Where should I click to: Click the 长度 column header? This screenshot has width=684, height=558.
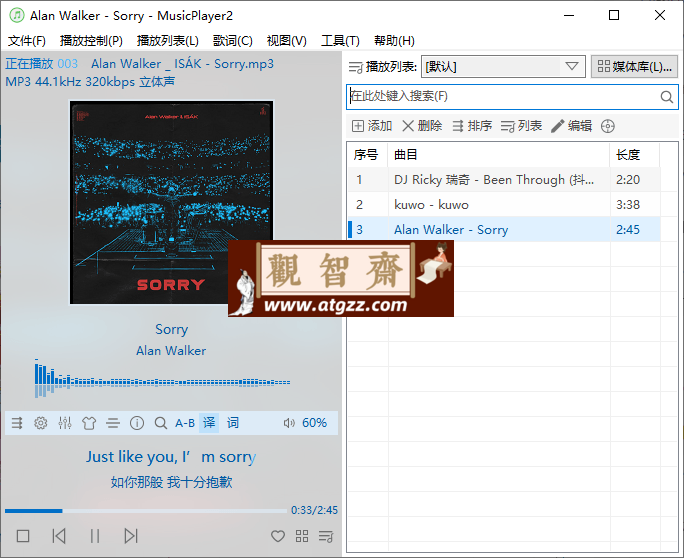tap(635, 154)
